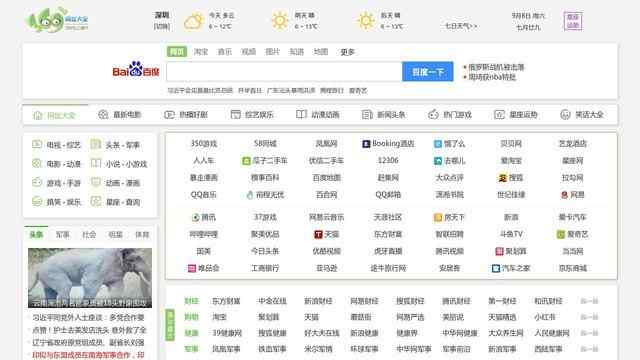
Task: Open the 唯品会 link
Action: point(203,268)
